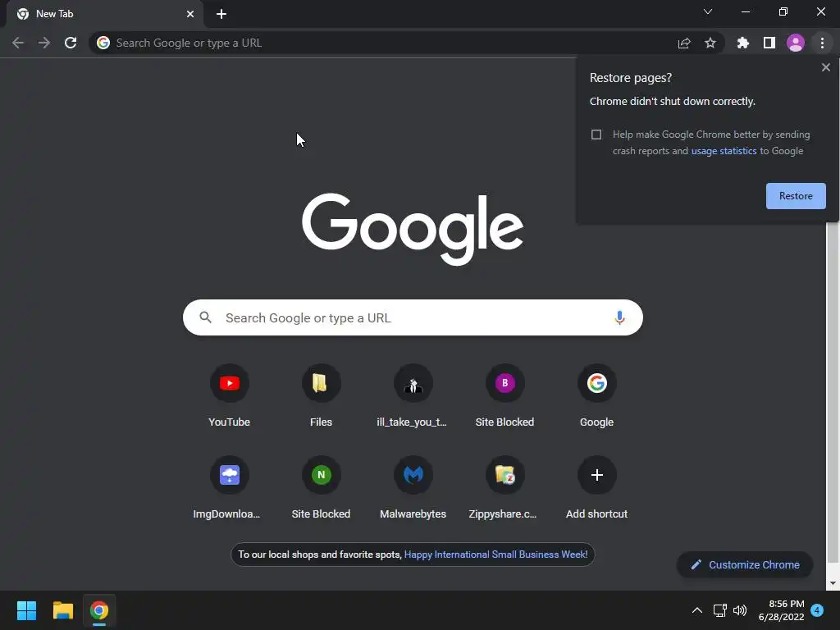Click the magnifier icon in search box
840x630 pixels.
(x=206, y=317)
